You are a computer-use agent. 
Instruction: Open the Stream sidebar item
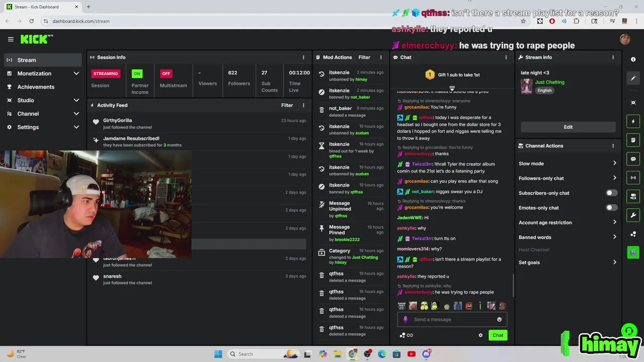click(43, 60)
